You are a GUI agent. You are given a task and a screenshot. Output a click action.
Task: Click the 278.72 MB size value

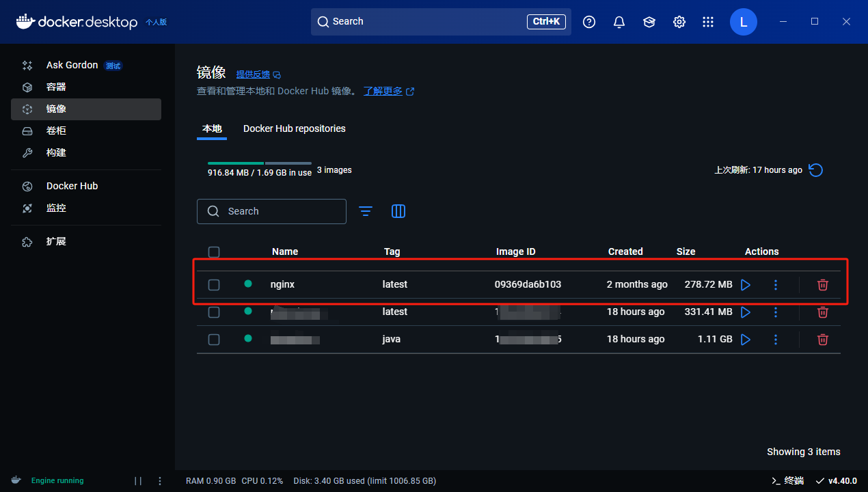click(709, 284)
